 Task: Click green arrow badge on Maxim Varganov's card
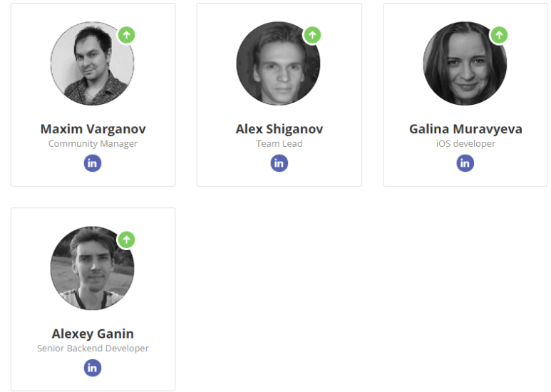pos(126,35)
